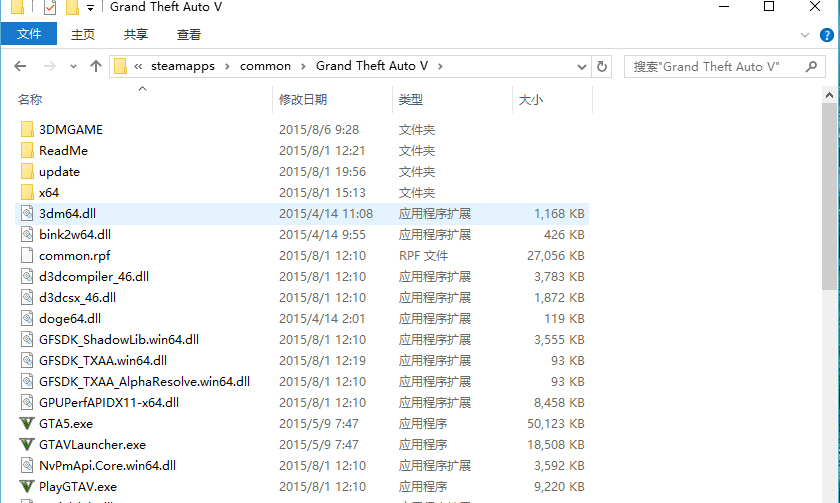Click the 3dm64.dll file icon
Image resolution: width=840 pixels, height=503 pixels.
click(x=27, y=213)
